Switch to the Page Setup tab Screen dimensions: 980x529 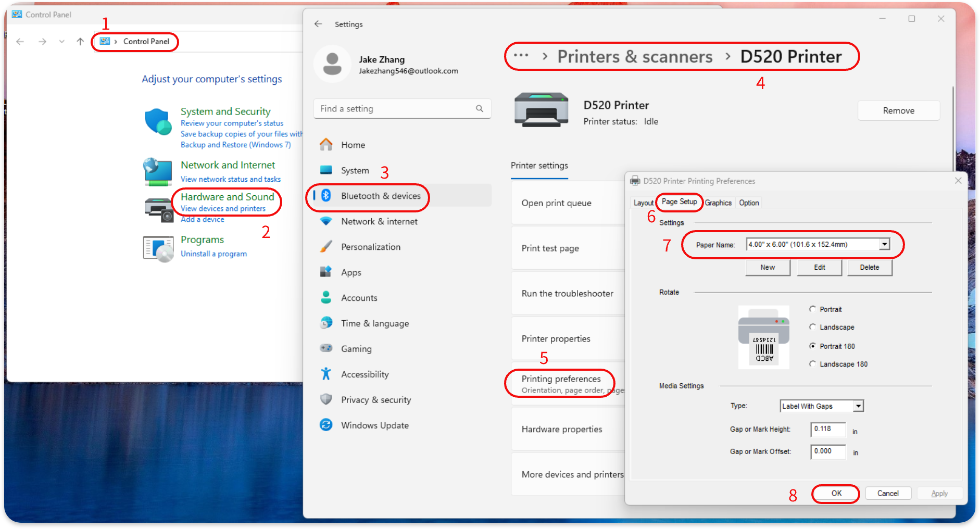(679, 201)
